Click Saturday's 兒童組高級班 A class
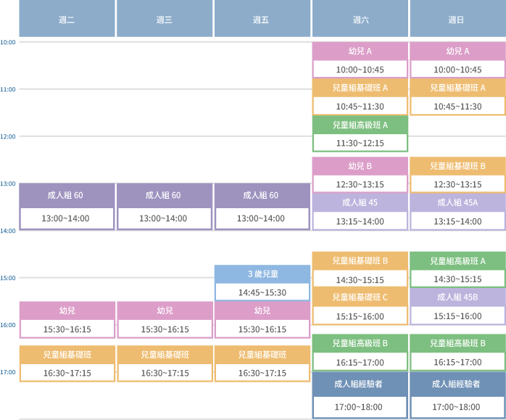The height and width of the screenshot is (420, 506). click(360, 134)
